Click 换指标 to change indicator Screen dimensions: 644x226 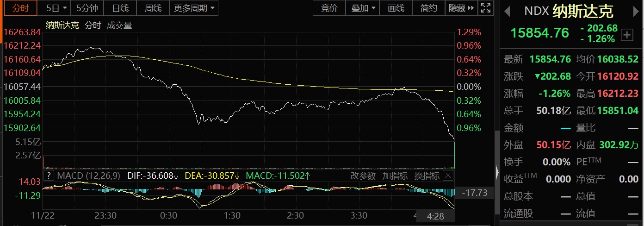pos(427,176)
